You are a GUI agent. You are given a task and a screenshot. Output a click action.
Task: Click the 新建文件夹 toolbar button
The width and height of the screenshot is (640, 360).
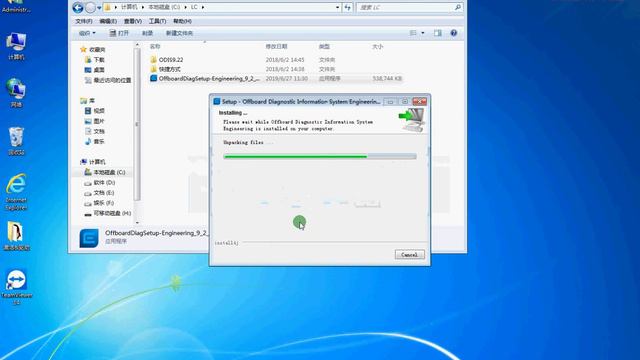coord(179,33)
